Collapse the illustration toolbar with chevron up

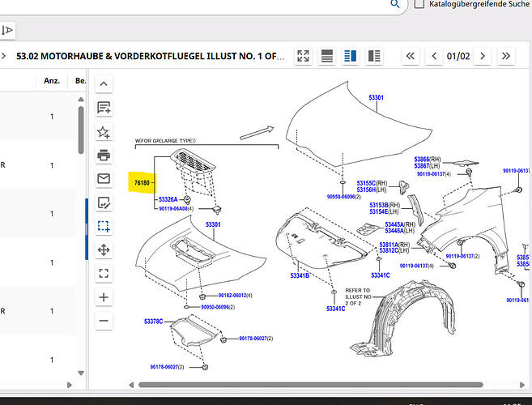point(104,84)
